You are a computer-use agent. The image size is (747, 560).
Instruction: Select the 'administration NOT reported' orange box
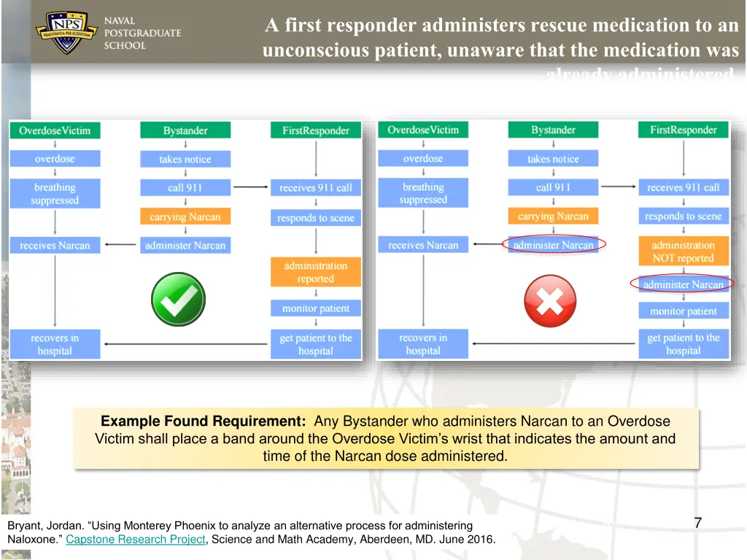click(x=683, y=252)
